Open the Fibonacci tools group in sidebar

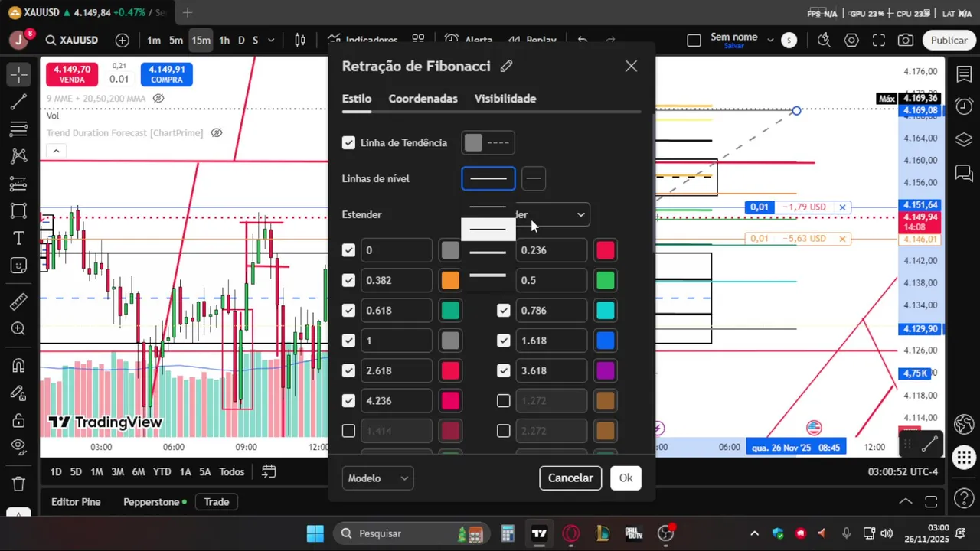tap(19, 129)
